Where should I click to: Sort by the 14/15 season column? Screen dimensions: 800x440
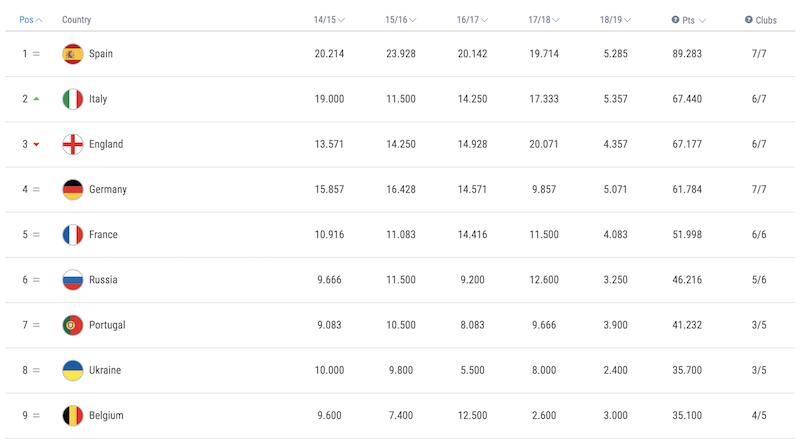click(x=329, y=20)
